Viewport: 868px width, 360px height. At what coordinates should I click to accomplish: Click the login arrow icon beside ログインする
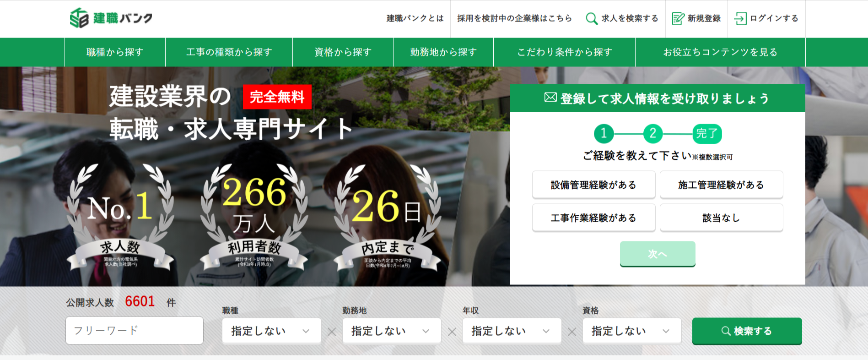pyautogui.click(x=740, y=18)
